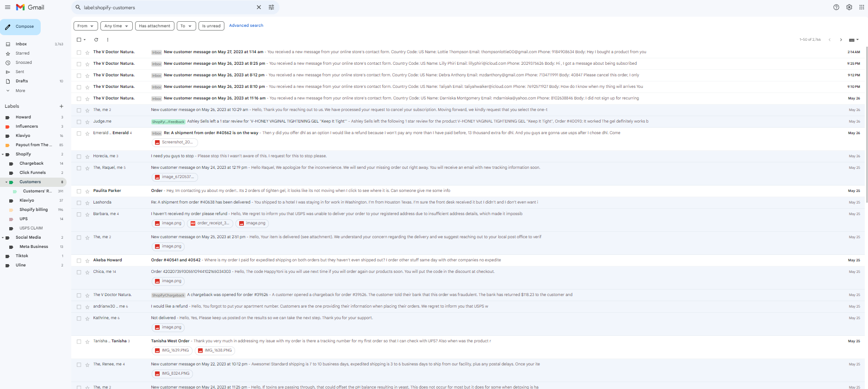
Task: Open the Starred folder
Action: pos(22,53)
